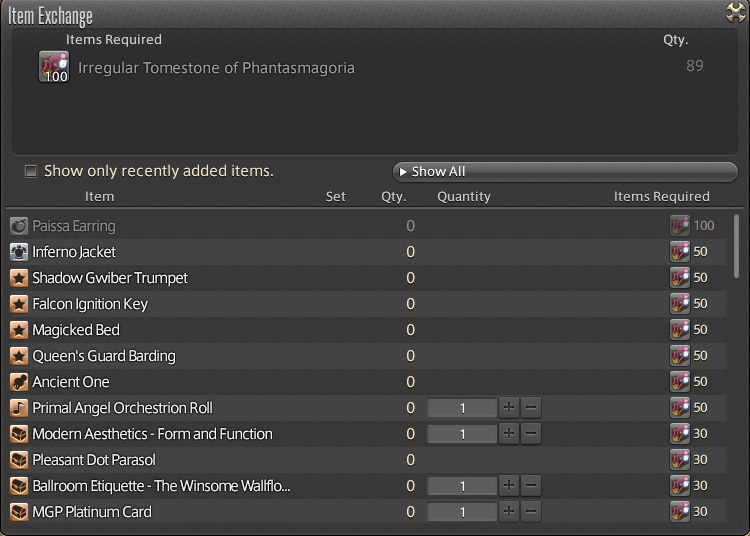Click the Primal Angel Orchestrion Roll music icon
The width and height of the screenshot is (750, 536).
19,408
